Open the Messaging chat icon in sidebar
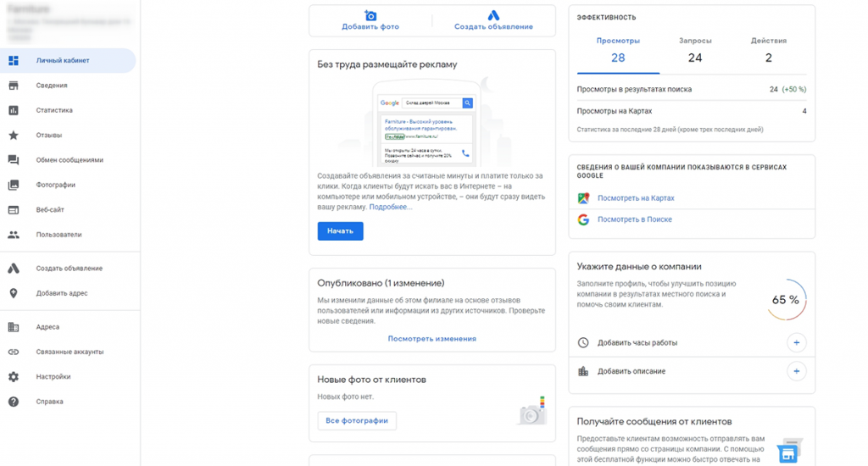Viewport: 868px width, 466px height. point(14,159)
